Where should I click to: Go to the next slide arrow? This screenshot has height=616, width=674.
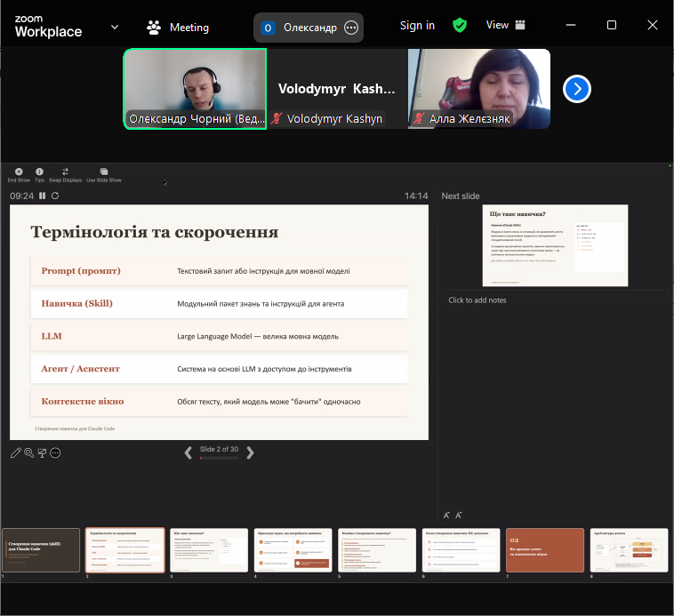251,452
